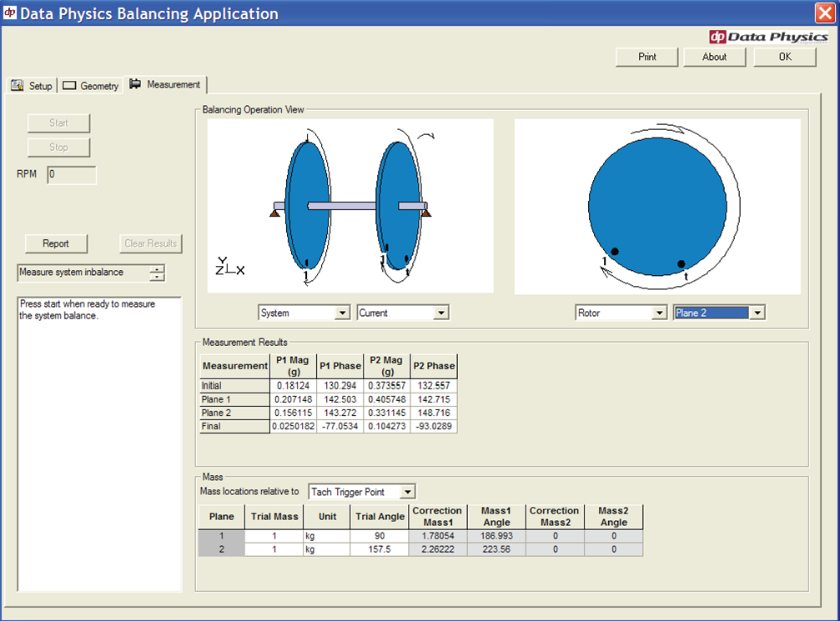Click cell value -93.0289
This screenshot has width=840, height=621.
pos(434,426)
